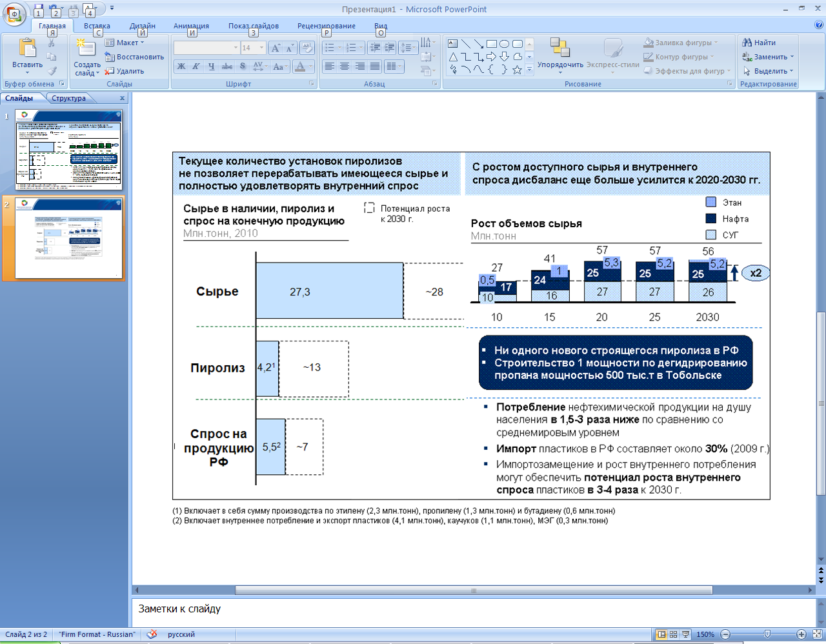Click the Найти button
Viewport: 826px width, 644px height.
pyautogui.click(x=760, y=43)
